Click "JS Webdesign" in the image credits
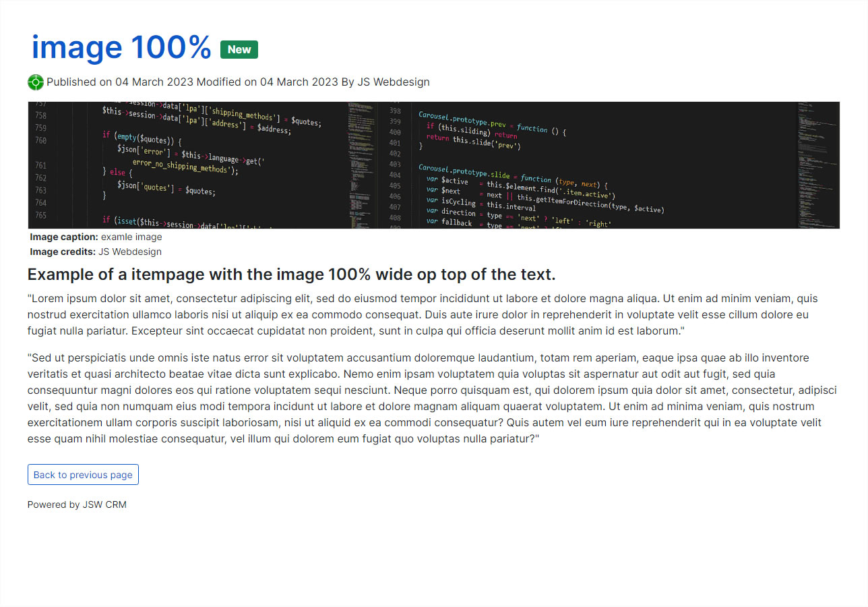Screen dimensions: 868x607 [x=130, y=252]
